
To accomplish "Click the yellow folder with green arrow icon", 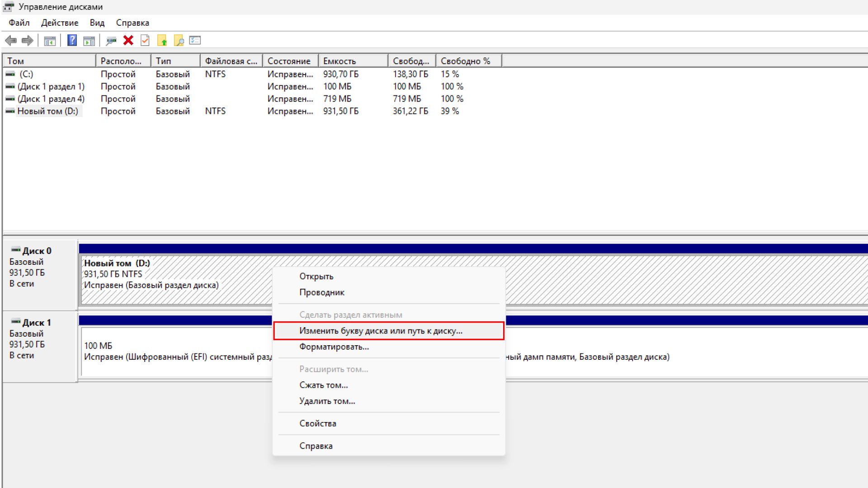I will [x=162, y=41].
